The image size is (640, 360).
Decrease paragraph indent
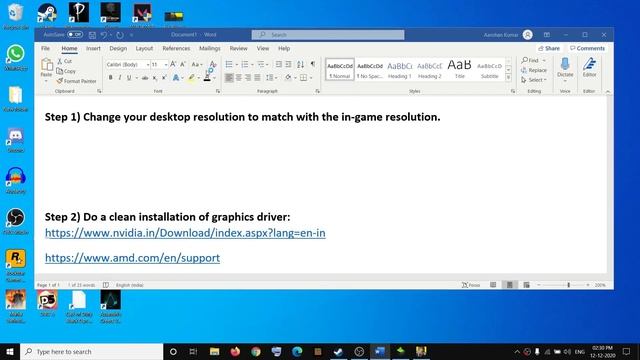(279, 64)
